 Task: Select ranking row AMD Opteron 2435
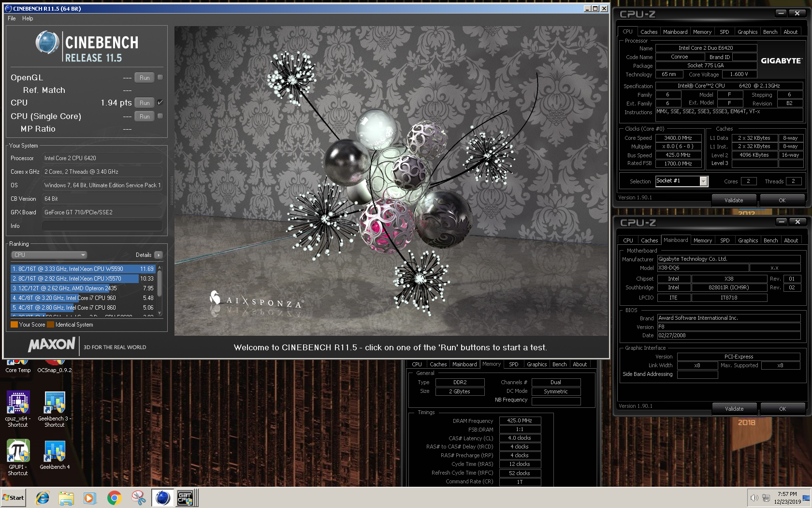(x=83, y=288)
